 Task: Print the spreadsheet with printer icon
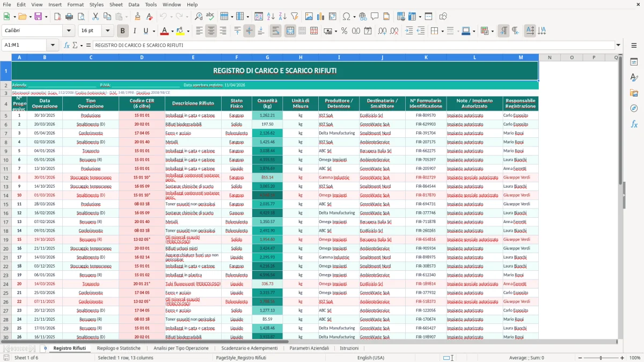pyautogui.click(x=69, y=17)
